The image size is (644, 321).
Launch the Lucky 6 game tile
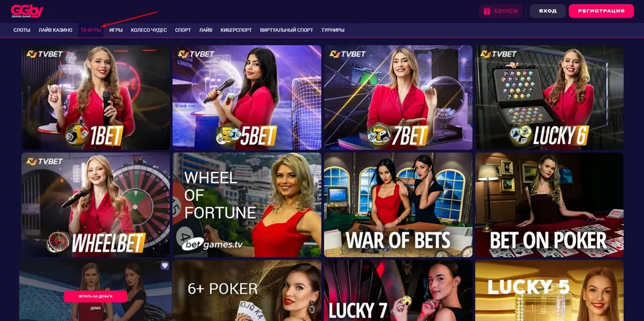click(x=550, y=98)
